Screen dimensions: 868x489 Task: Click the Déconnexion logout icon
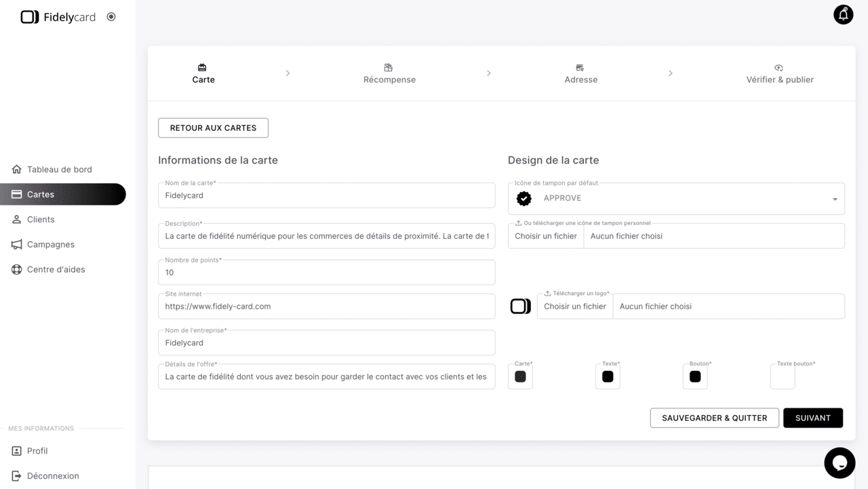click(17, 476)
